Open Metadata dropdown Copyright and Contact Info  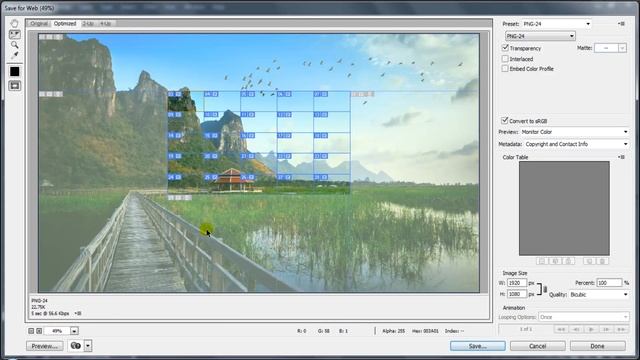point(576,144)
